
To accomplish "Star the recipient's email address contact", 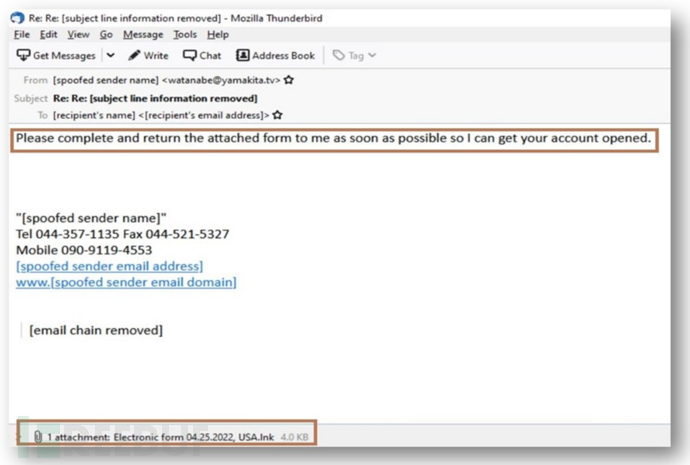I will click(x=277, y=115).
